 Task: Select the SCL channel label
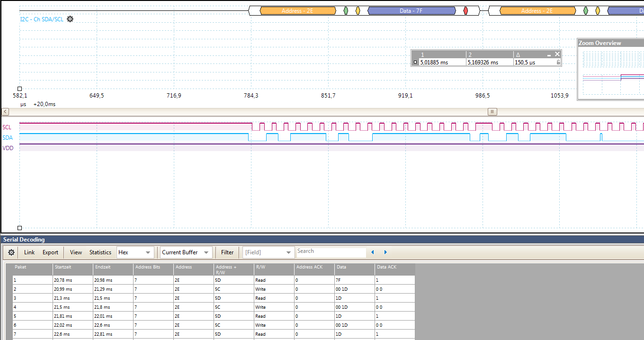coord(7,127)
